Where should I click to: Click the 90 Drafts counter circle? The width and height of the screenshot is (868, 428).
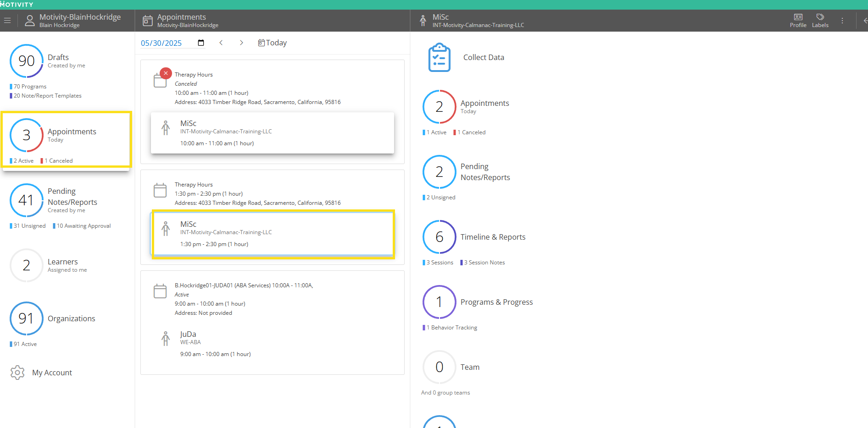[x=27, y=61]
